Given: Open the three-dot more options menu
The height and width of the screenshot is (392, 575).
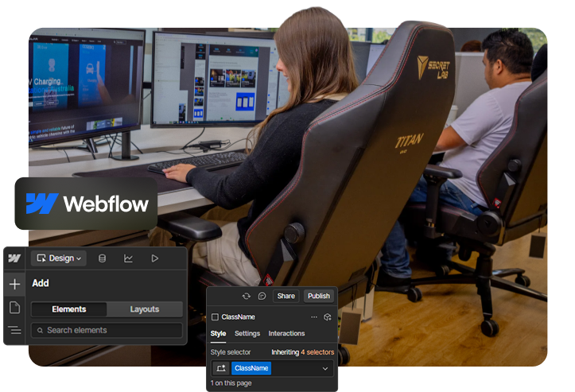Looking at the screenshot, I should pos(314,316).
